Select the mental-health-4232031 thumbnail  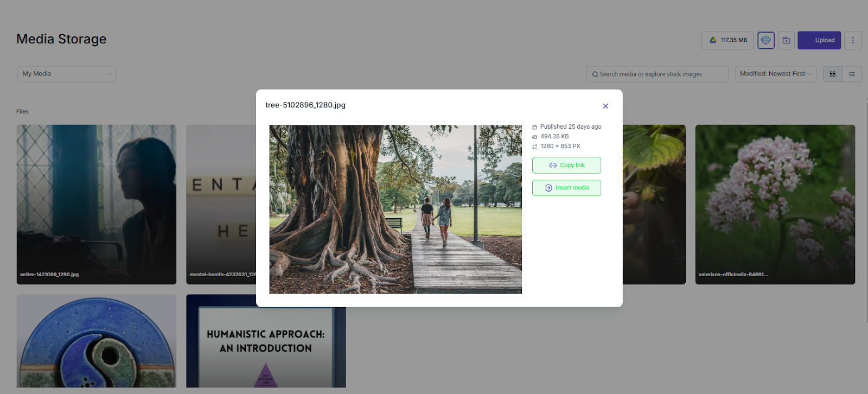click(x=221, y=205)
